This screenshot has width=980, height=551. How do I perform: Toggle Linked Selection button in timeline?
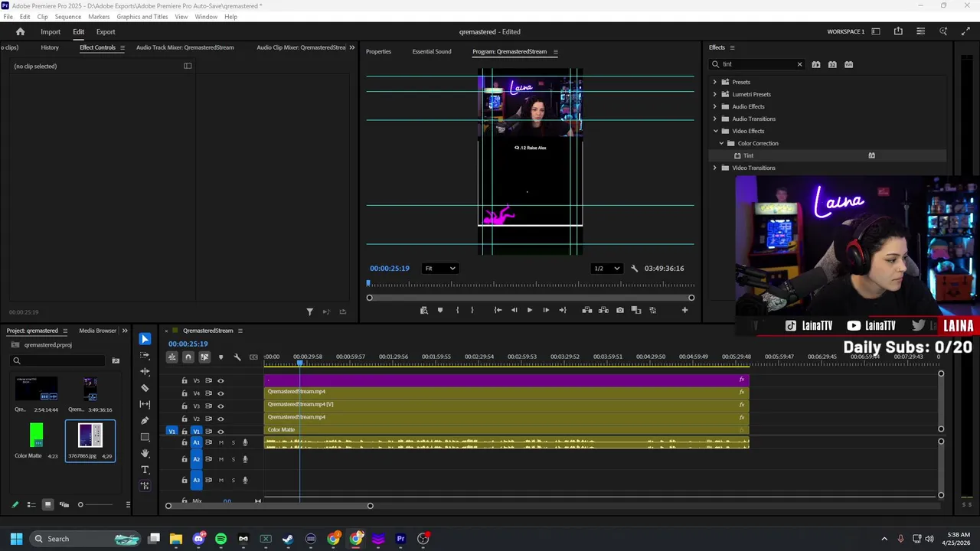pos(204,357)
